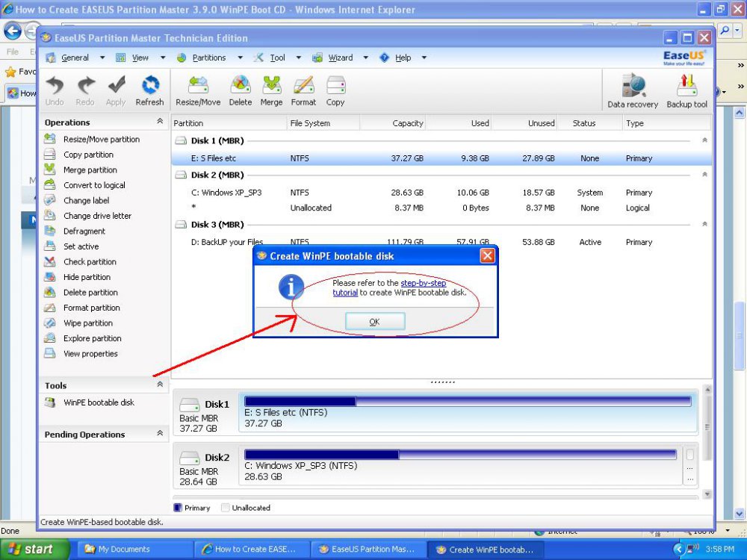Screen dimensions: 747x560
Task: Click the disk map scrollbar down arrow
Action: (x=707, y=494)
